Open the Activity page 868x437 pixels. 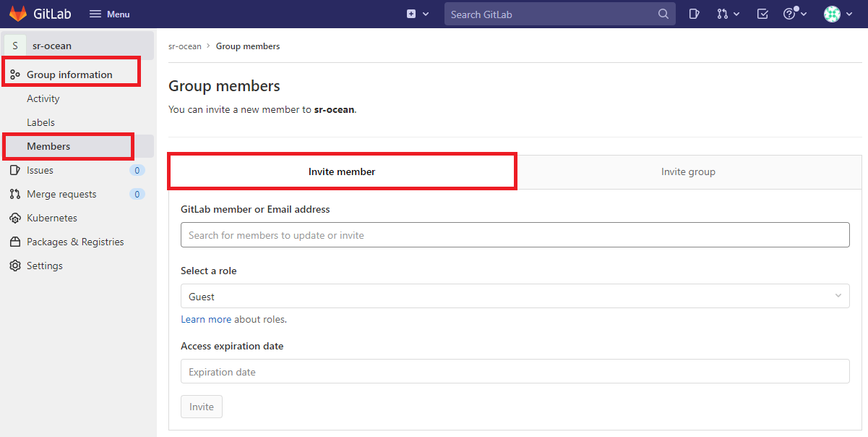click(x=43, y=98)
